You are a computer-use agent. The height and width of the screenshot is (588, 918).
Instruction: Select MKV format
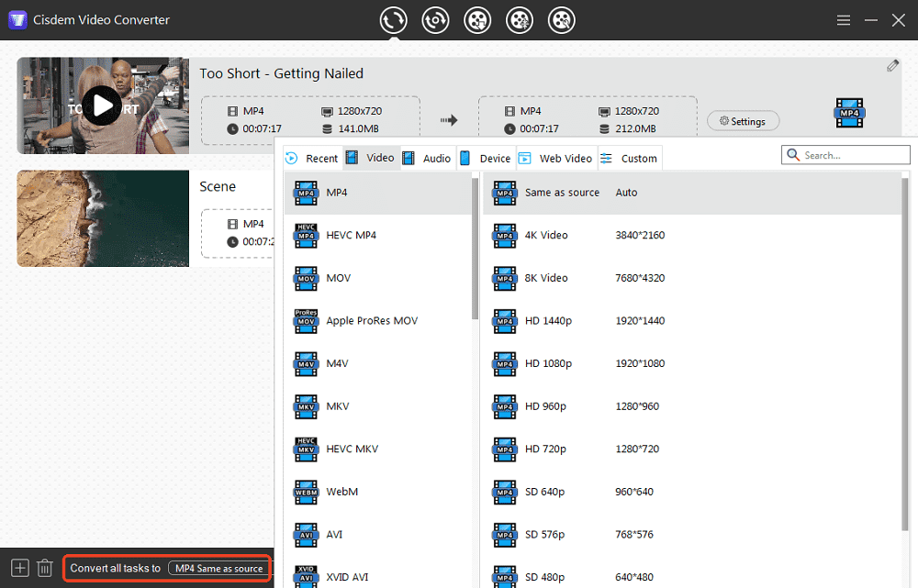click(377, 406)
